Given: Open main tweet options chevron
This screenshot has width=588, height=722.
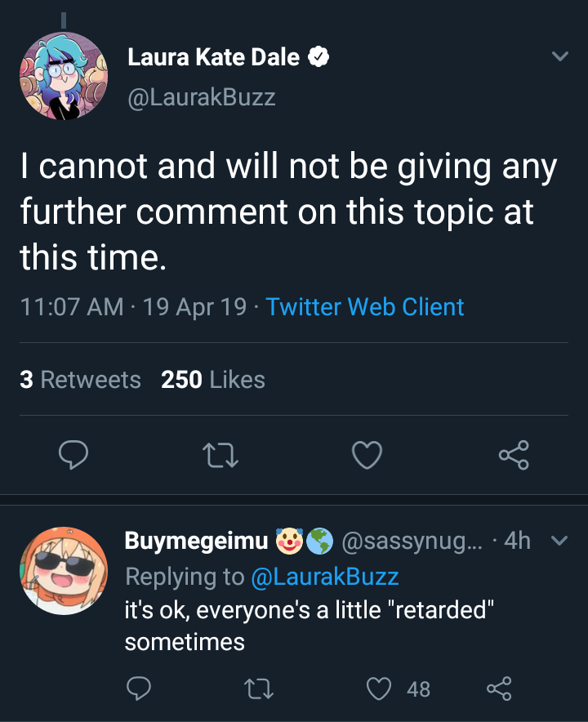Looking at the screenshot, I should coord(560,56).
